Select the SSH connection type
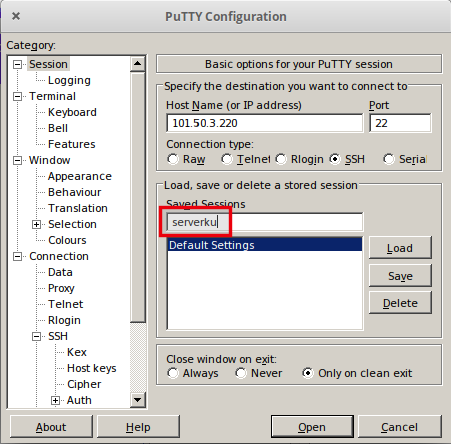This screenshot has height=444, width=451. point(335,159)
